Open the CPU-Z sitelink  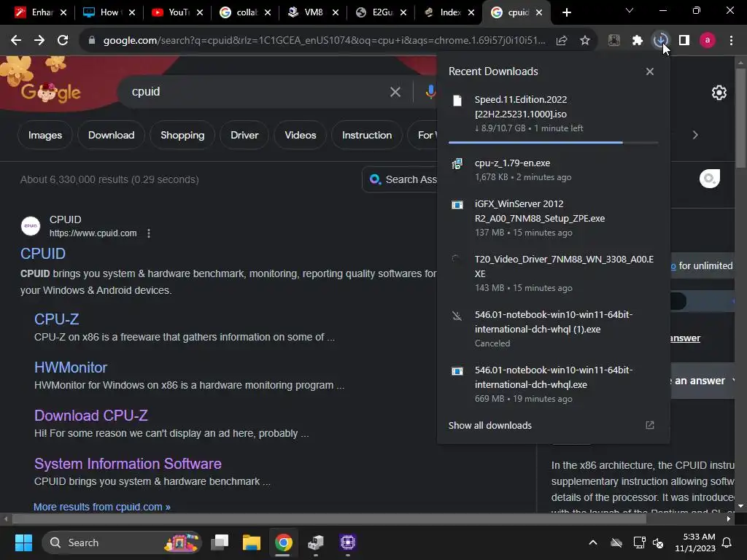(x=57, y=319)
